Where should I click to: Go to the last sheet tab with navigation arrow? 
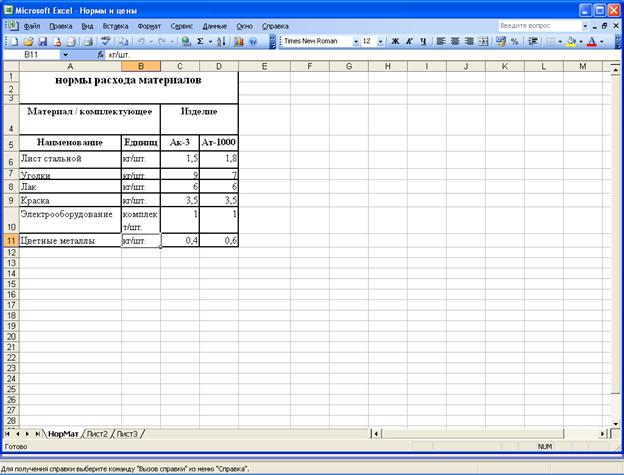[37, 434]
